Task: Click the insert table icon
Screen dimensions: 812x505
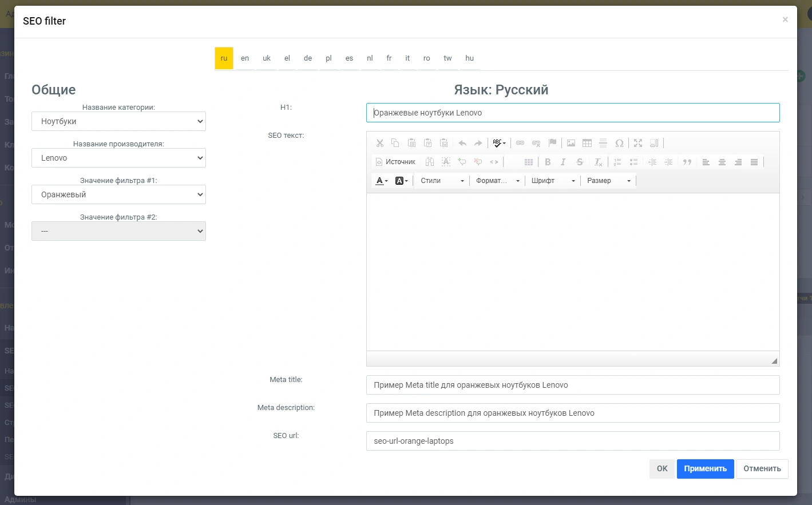Action: tap(587, 143)
